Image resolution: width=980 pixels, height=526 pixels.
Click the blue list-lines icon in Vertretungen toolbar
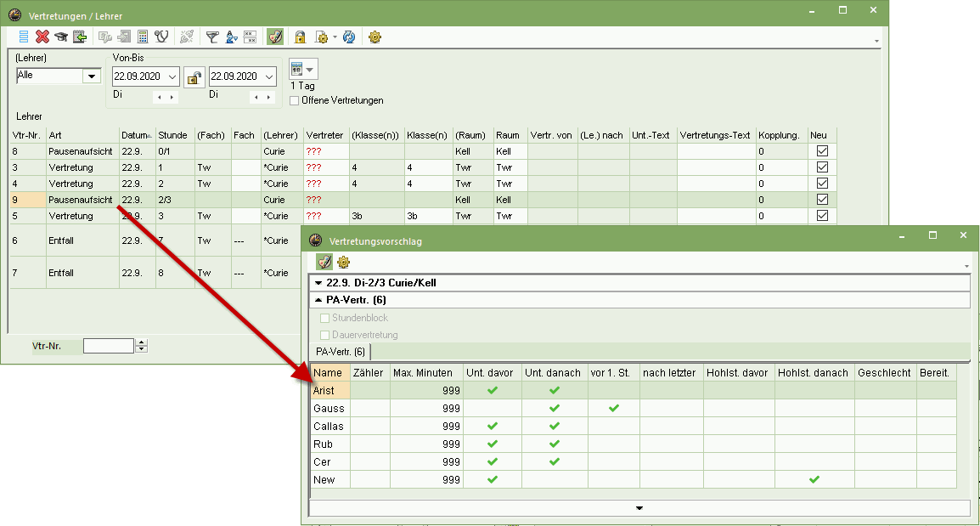pyautogui.click(x=24, y=37)
